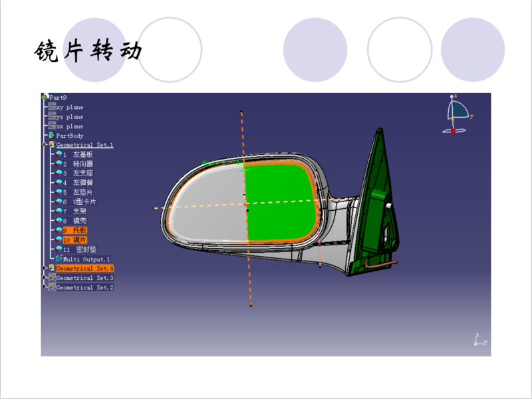Expand the Geometrical Set.3 node
The width and height of the screenshot is (532, 399).
(44, 277)
